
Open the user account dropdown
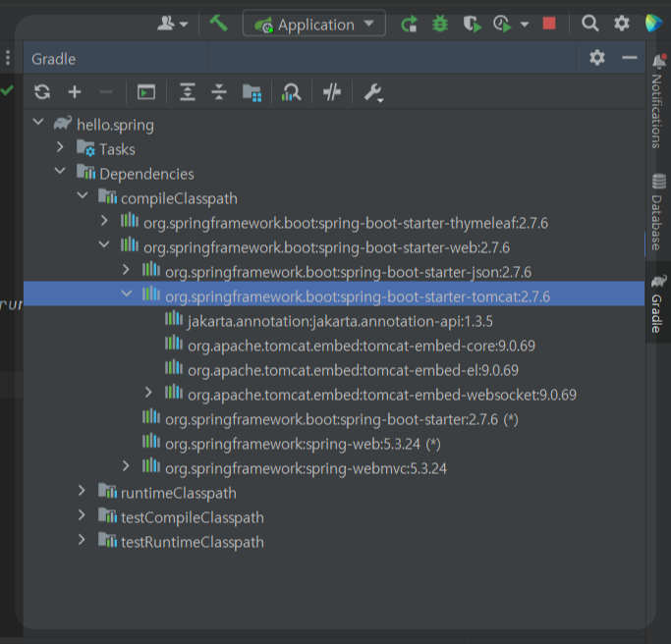(172, 24)
